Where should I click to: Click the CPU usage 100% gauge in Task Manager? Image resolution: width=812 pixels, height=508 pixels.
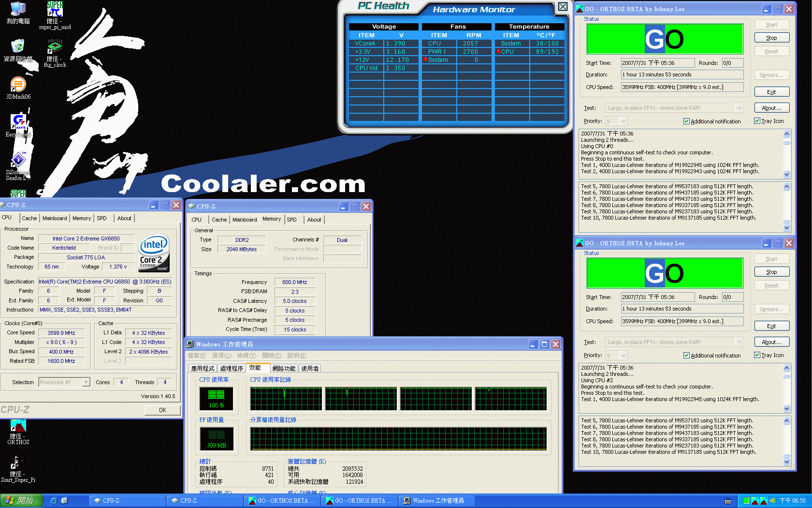coord(216,399)
